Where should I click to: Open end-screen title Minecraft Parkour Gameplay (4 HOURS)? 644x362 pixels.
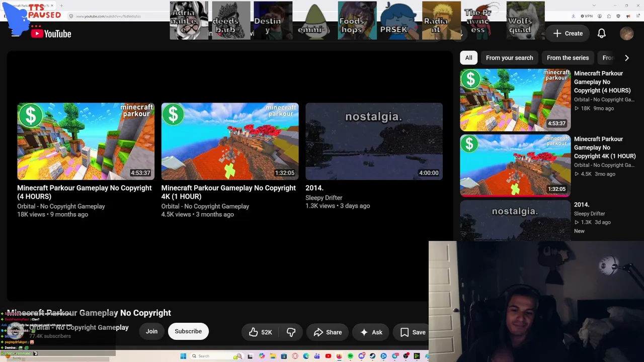pyautogui.click(x=85, y=192)
